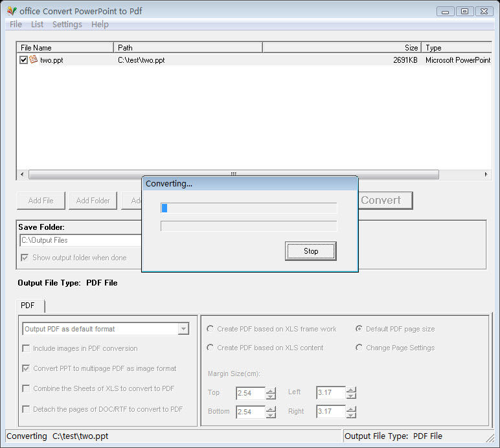
Task: Click status bar text Converting C:\test\two.ppt
Action: pyautogui.click(x=58, y=436)
